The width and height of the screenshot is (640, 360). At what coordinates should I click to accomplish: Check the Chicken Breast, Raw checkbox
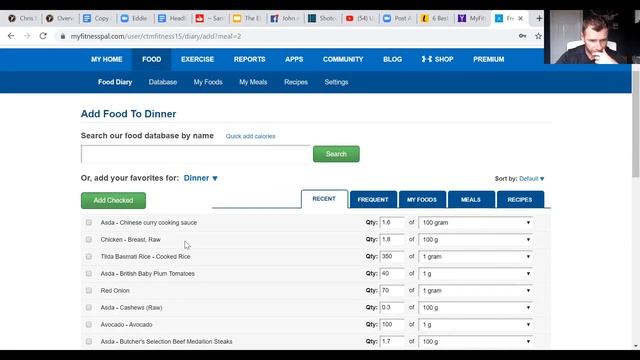pos(89,240)
